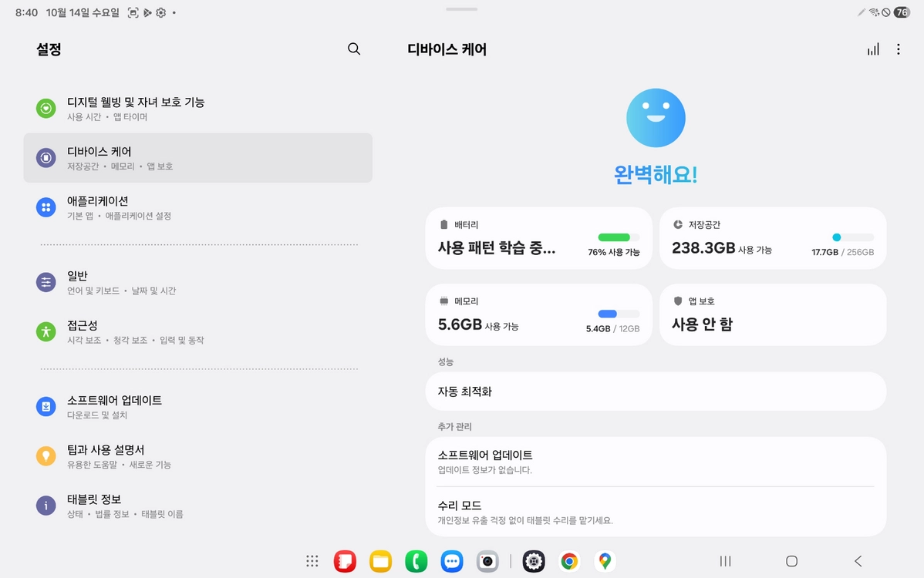Click the 소프트웨어 업데이트 download icon

point(46,406)
